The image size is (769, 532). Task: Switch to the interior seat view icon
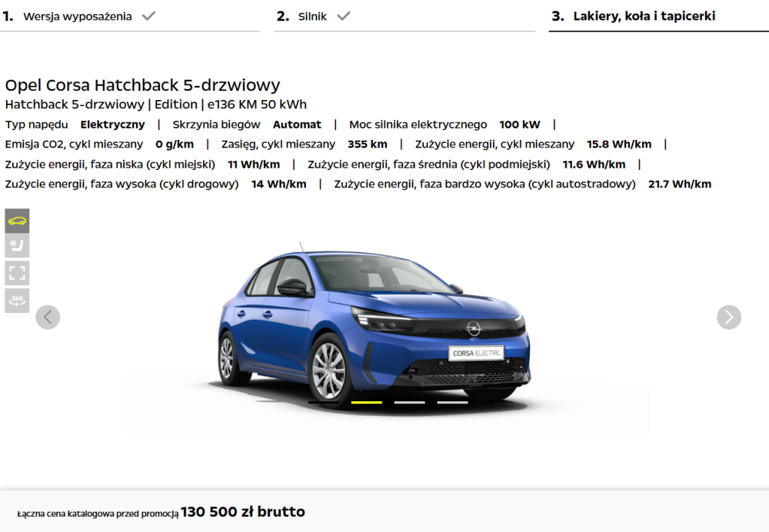point(17,245)
